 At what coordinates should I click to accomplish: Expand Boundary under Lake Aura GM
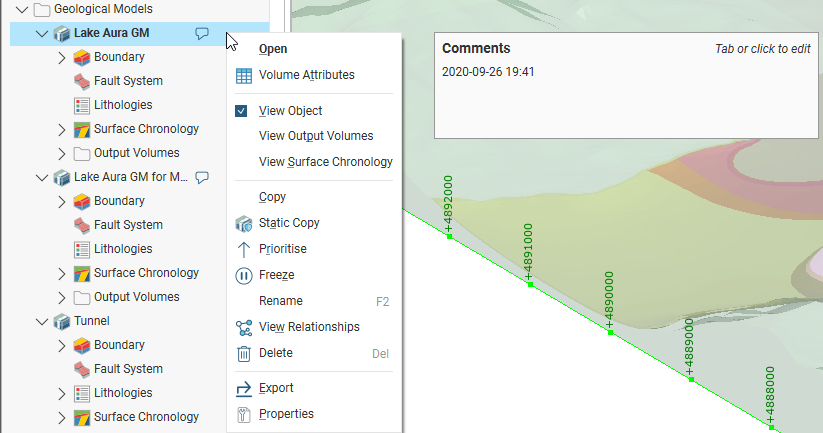pyautogui.click(x=62, y=58)
